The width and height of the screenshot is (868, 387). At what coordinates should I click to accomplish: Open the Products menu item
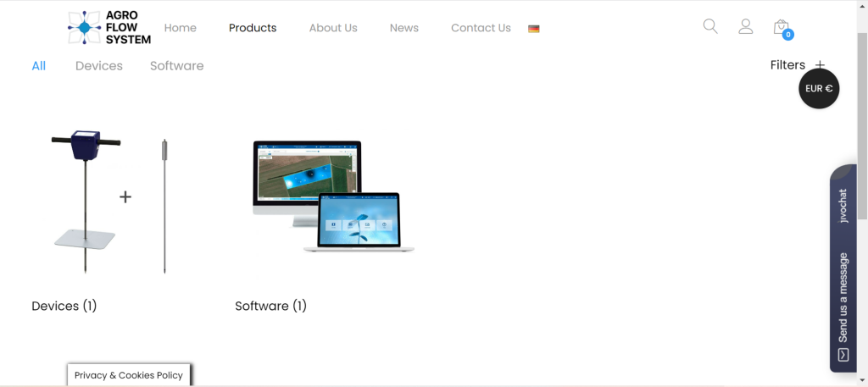pos(253,28)
